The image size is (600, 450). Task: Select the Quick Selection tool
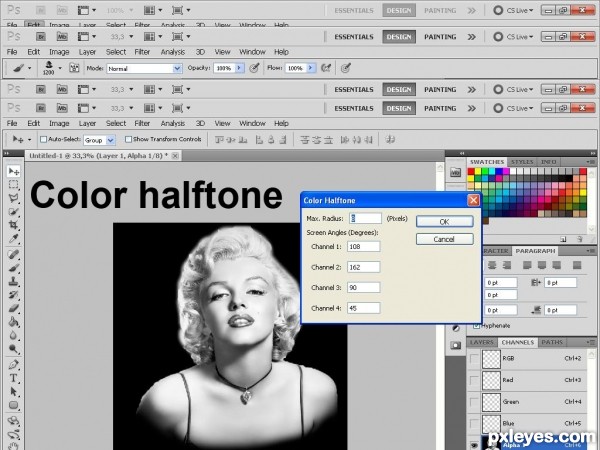click(x=14, y=212)
